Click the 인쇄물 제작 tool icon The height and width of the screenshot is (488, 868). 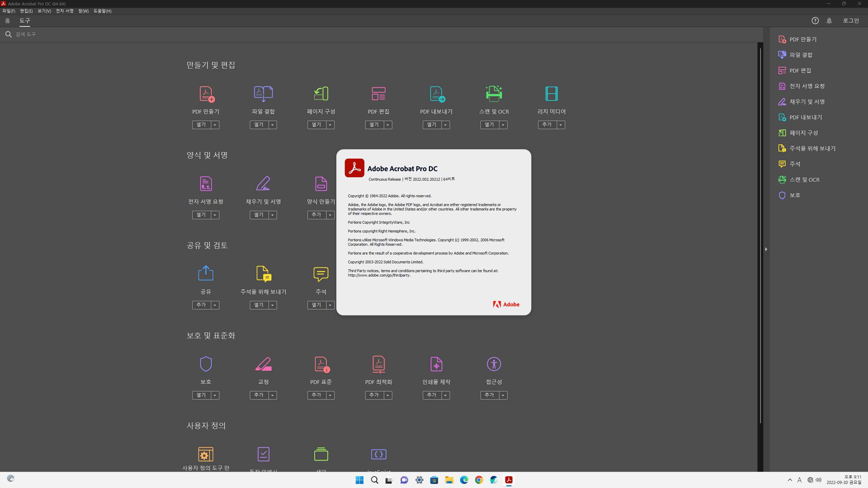coord(436,364)
